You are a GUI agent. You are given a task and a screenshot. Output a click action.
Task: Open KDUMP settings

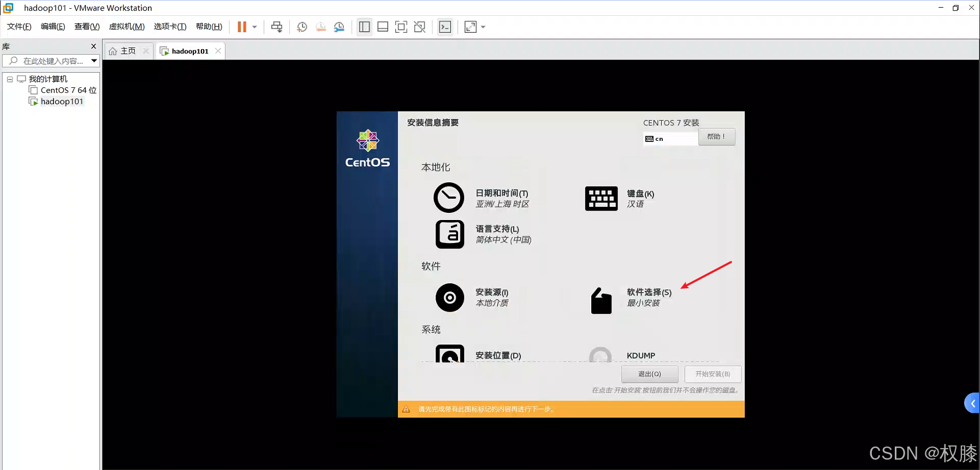tap(641, 355)
